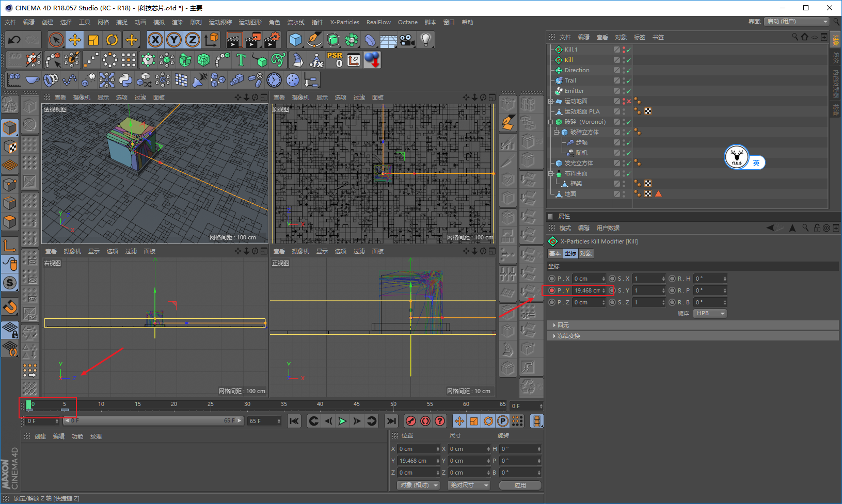Click the MoText 'T' icon

point(241,60)
